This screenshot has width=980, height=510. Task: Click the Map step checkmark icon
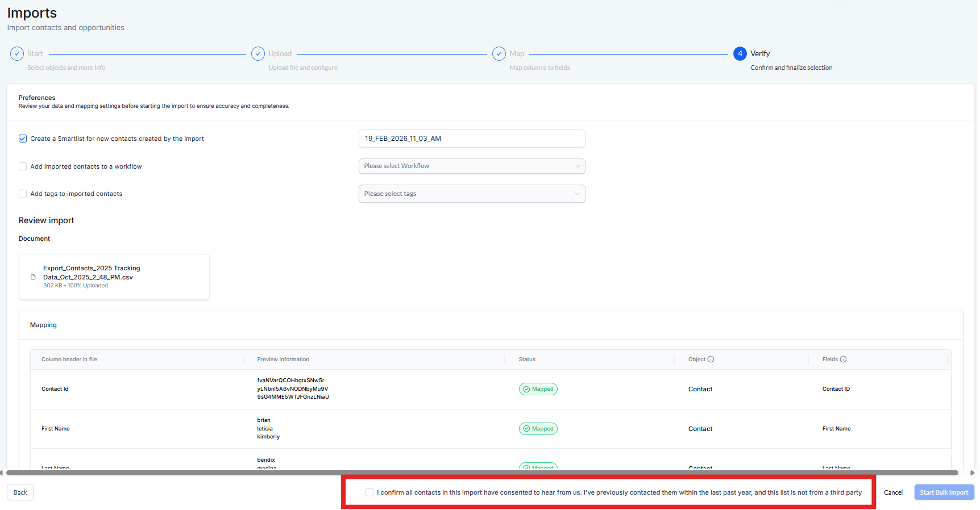coord(499,53)
